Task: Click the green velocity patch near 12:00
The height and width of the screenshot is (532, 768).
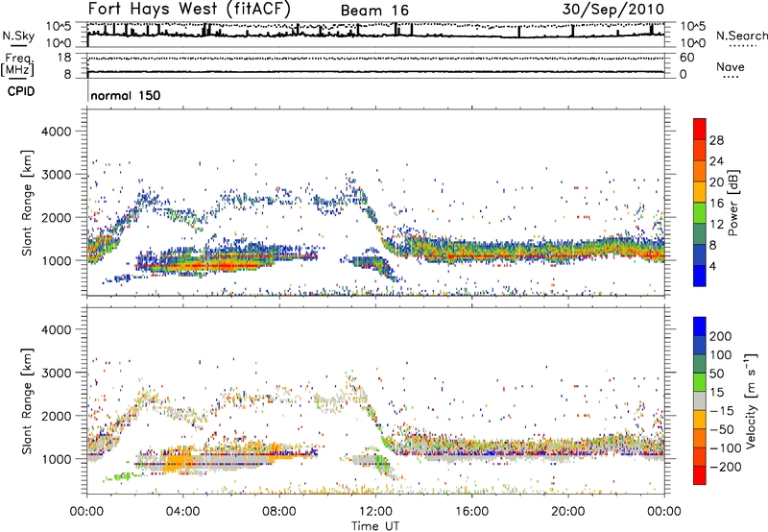Action: (382, 462)
